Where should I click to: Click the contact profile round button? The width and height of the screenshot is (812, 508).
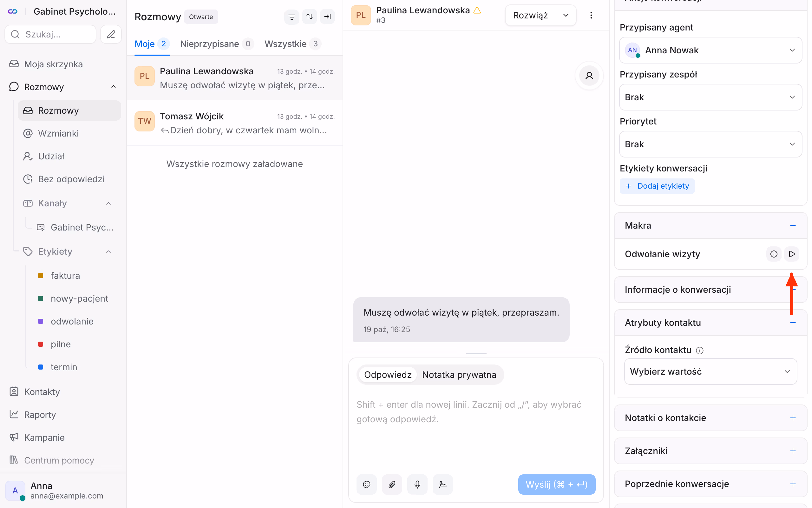589,76
